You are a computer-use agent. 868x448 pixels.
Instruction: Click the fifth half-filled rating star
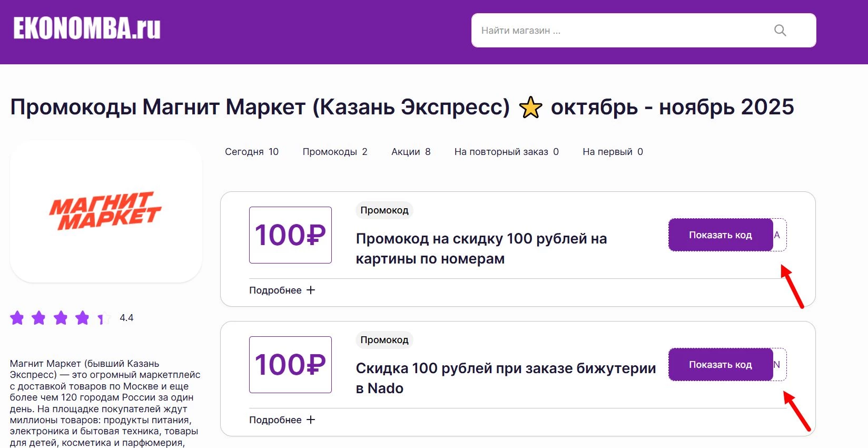104,318
